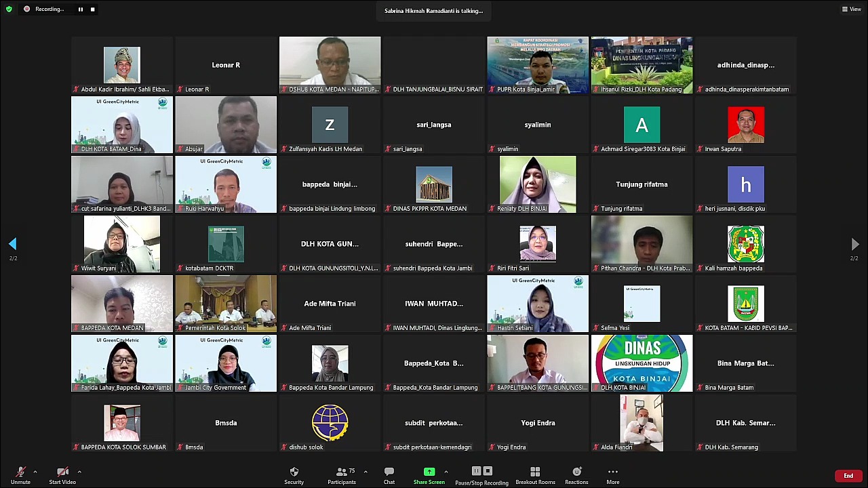Image resolution: width=868 pixels, height=488 pixels.
Task: Open the Reactions menu
Action: coord(576,475)
